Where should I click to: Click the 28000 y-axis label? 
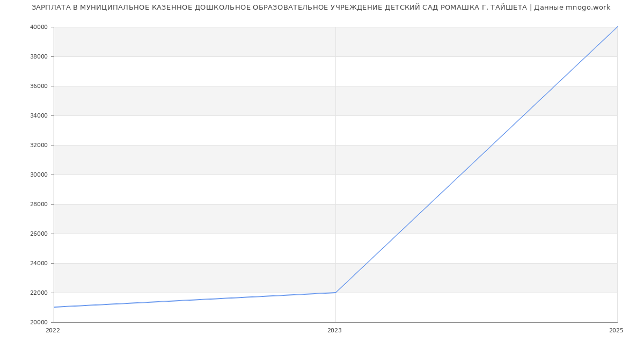point(39,204)
